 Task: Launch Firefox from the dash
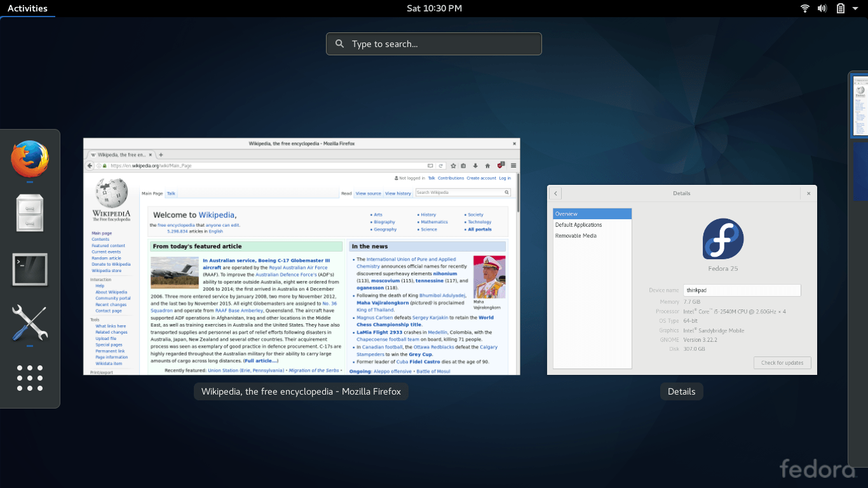point(30,159)
